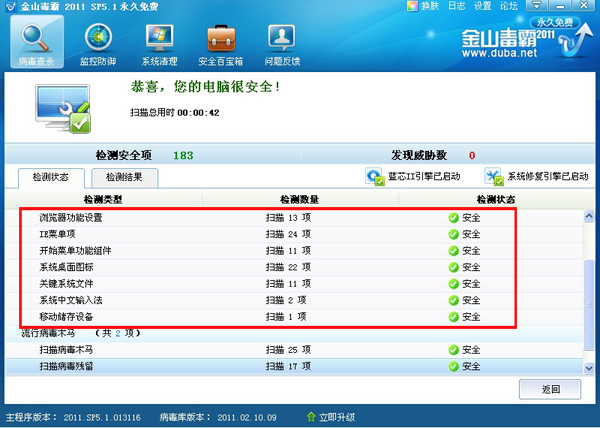Click the 扫描 22 项 count cell

coord(289,267)
